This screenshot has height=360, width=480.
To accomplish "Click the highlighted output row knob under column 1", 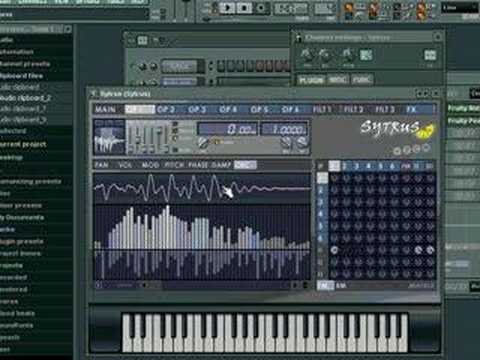I will [334, 250].
